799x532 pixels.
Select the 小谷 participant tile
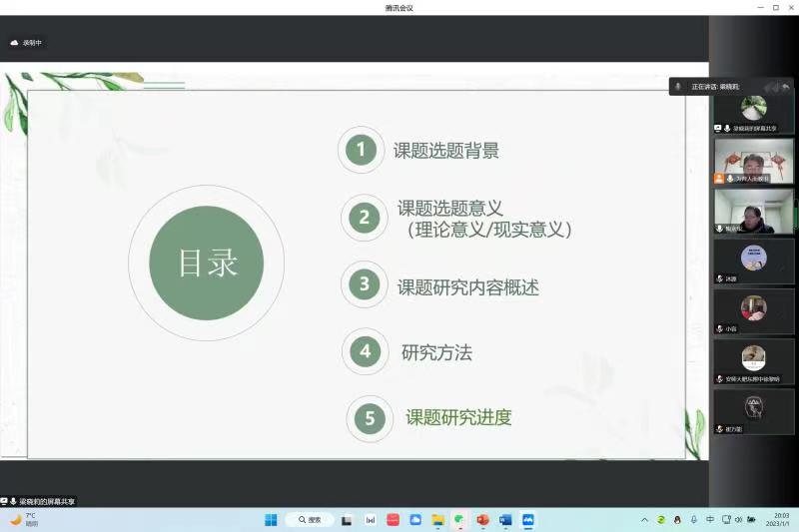click(x=754, y=311)
